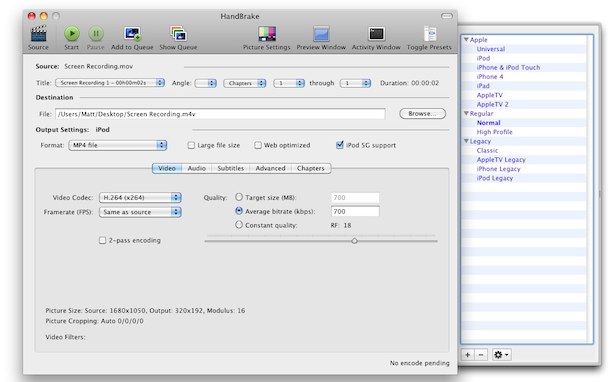The height and width of the screenshot is (382, 610).
Task: Click the 'No encode pending' status text
Action: click(x=419, y=363)
